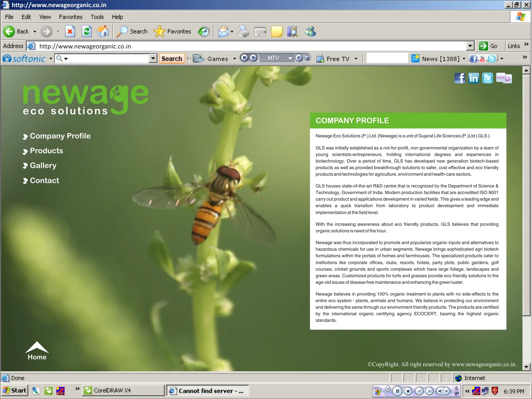Open the Mail button dropdown arrow

point(232,32)
